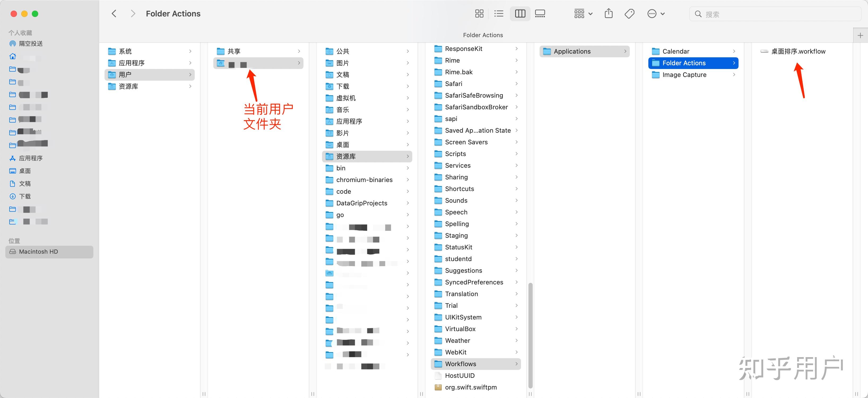
Task: Switch to gallery view
Action: (x=540, y=14)
